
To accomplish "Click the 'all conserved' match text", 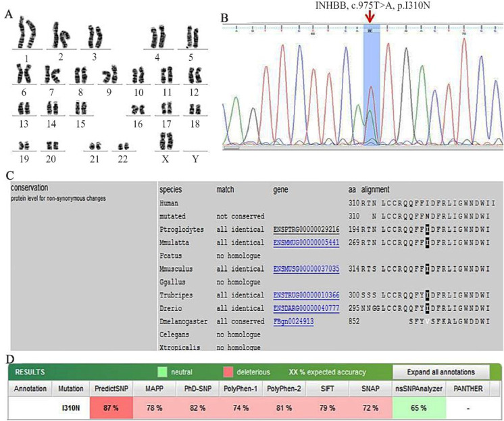I will [240, 321].
